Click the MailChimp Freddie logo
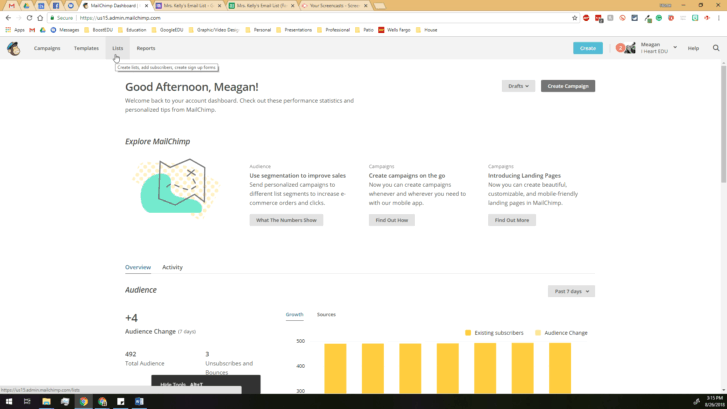The image size is (727, 409). point(13,48)
